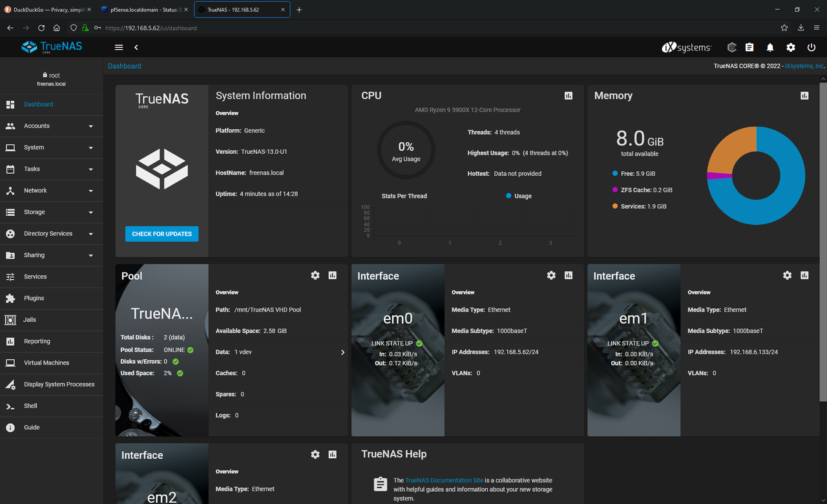Click the iXsystems, Inc. copyright link
Screen dimensions: 827x504
pyautogui.click(x=804, y=66)
